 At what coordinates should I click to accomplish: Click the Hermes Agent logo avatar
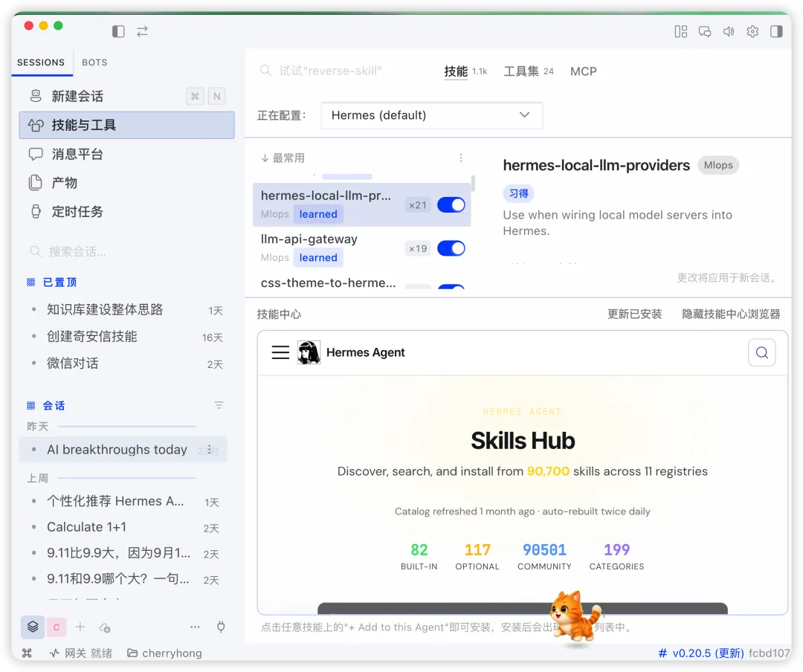309,352
